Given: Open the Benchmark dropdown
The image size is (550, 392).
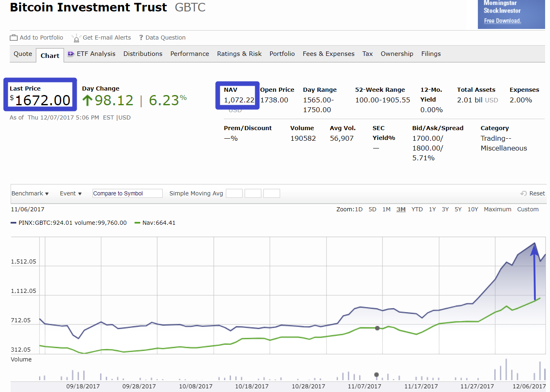Looking at the screenshot, I should [x=30, y=193].
